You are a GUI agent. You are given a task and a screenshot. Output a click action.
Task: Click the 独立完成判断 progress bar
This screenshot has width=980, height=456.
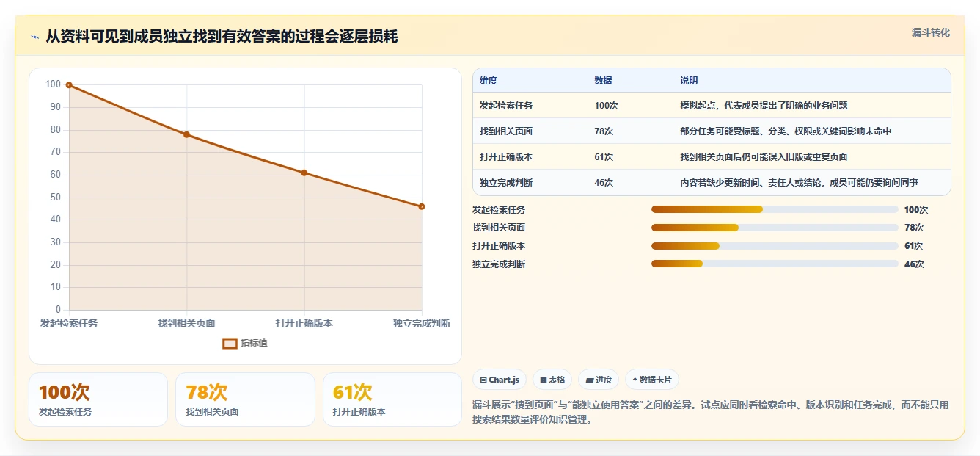coord(775,264)
